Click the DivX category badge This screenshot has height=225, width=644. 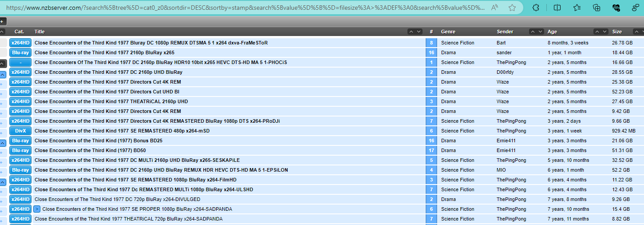pos(20,131)
